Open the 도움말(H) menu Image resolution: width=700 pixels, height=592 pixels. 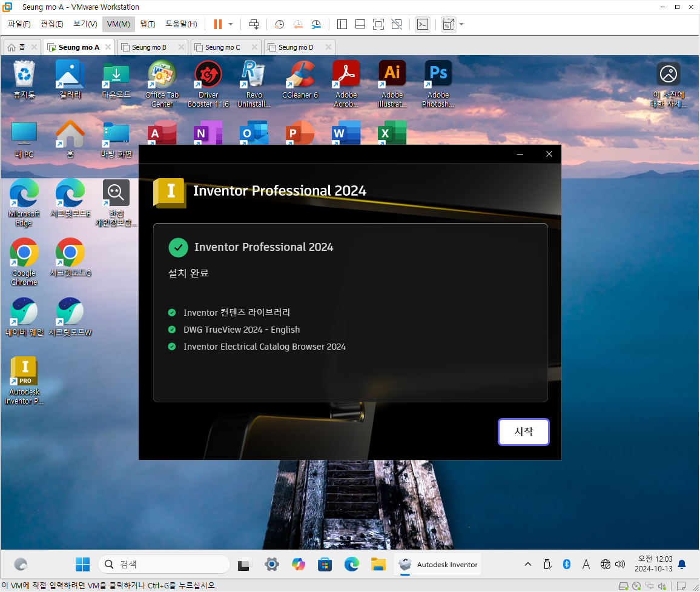point(181,24)
